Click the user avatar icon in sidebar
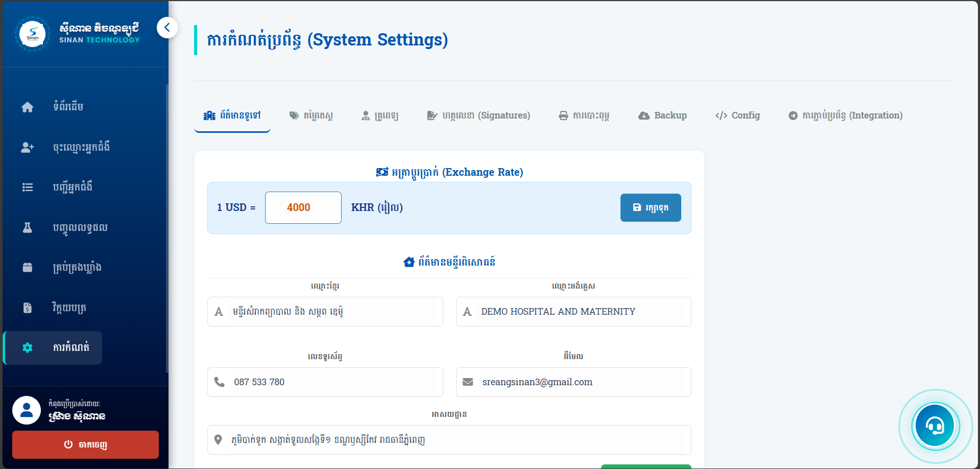 pos(27,410)
